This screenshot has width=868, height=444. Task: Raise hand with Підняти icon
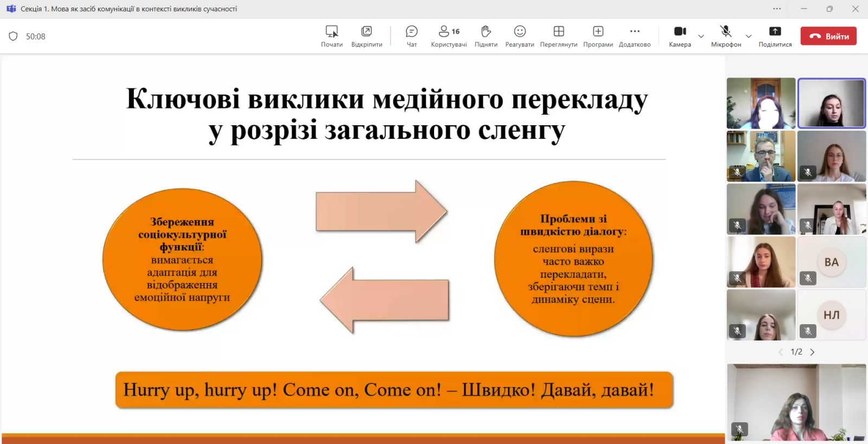coord(486,36)
